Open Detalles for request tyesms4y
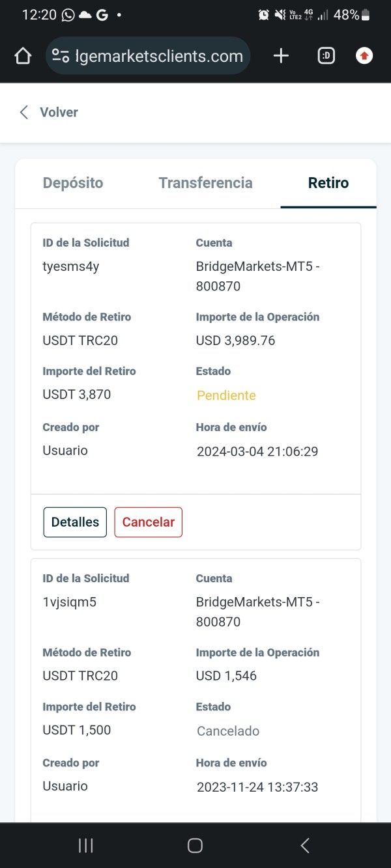This screenshot has width=391, height=868. pos(75,522)
